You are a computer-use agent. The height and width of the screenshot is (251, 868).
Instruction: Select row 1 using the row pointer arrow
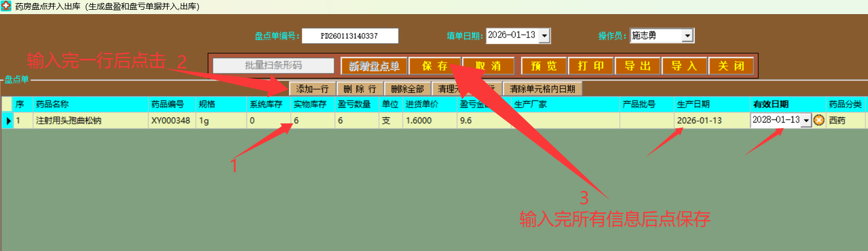click(8, 121)
